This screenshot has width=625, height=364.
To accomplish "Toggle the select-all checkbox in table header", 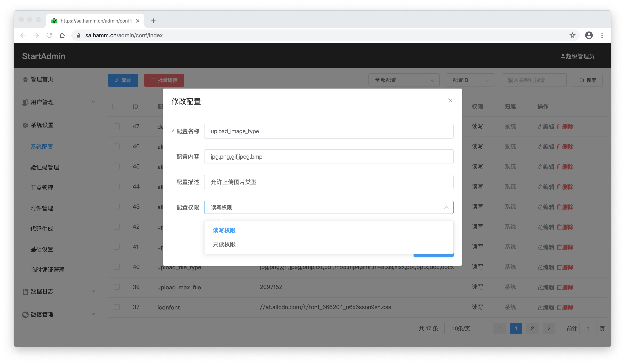I will (x=115, y=107).
